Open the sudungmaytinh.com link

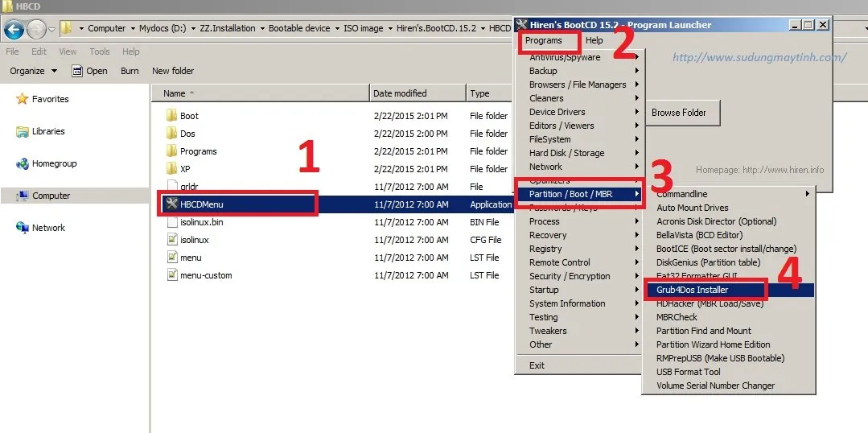pyautogui.click(x=759, y=57)
